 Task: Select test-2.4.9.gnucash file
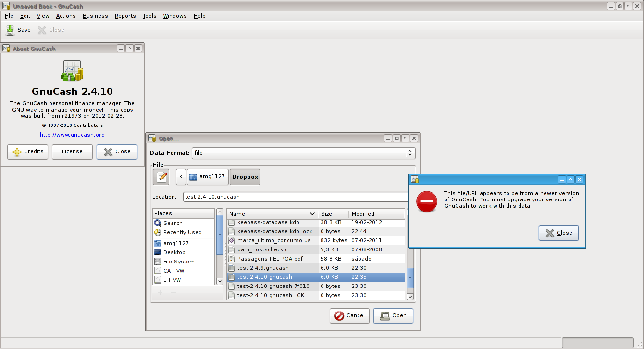point(263,268)
